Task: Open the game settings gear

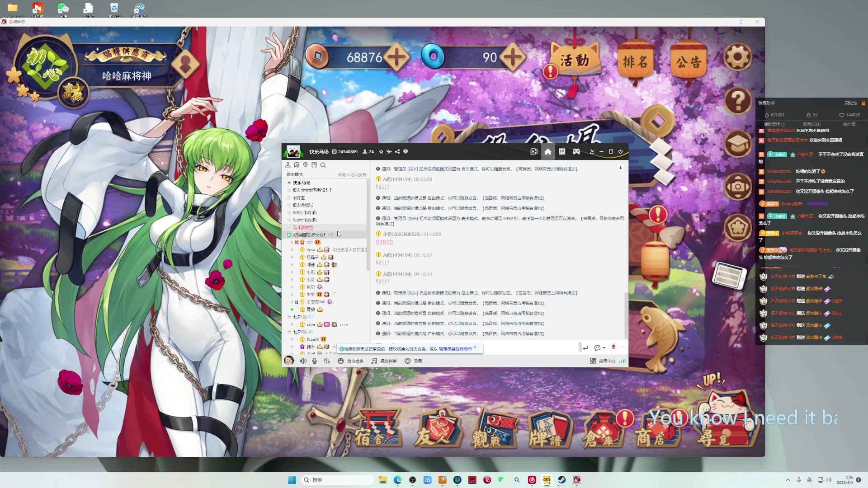Action: click(737, 57)
